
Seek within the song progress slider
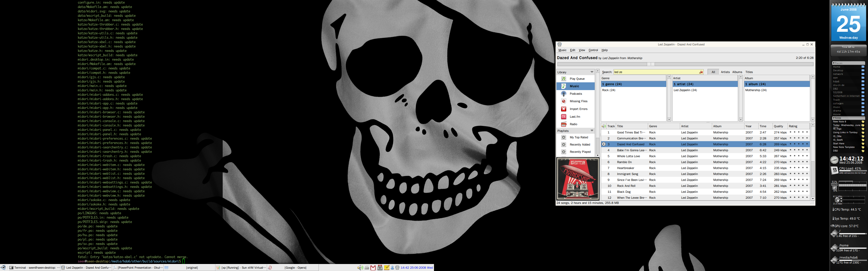[x=685, y=64]
